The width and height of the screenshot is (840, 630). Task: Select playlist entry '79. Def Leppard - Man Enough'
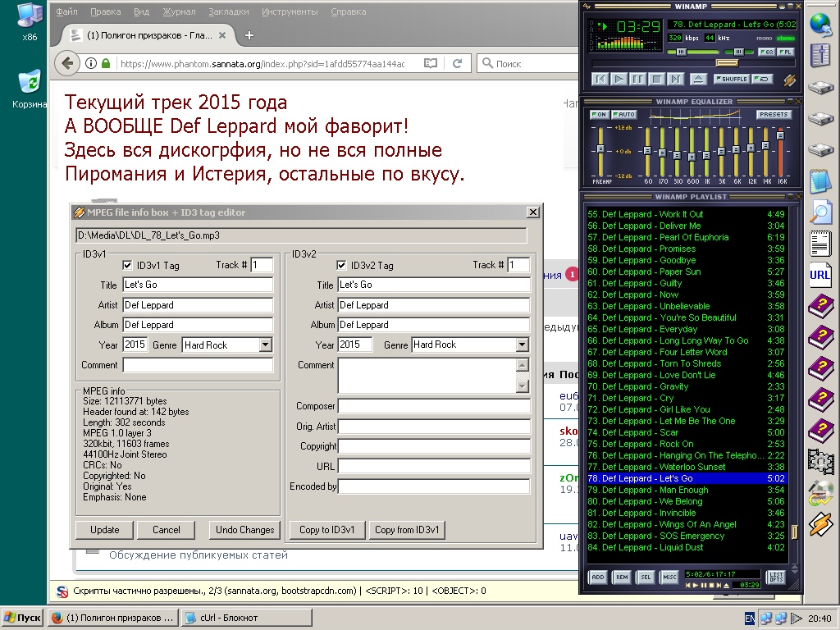[687, 490]
